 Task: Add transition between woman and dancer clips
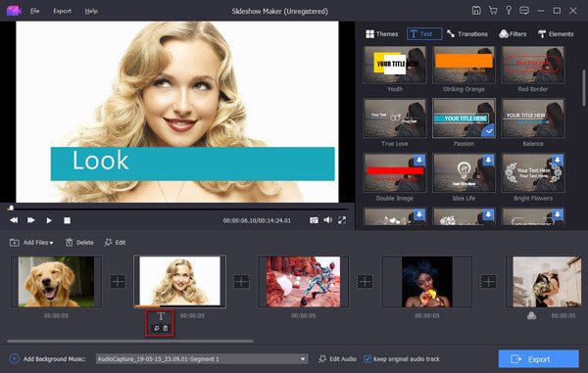(241, 281)
